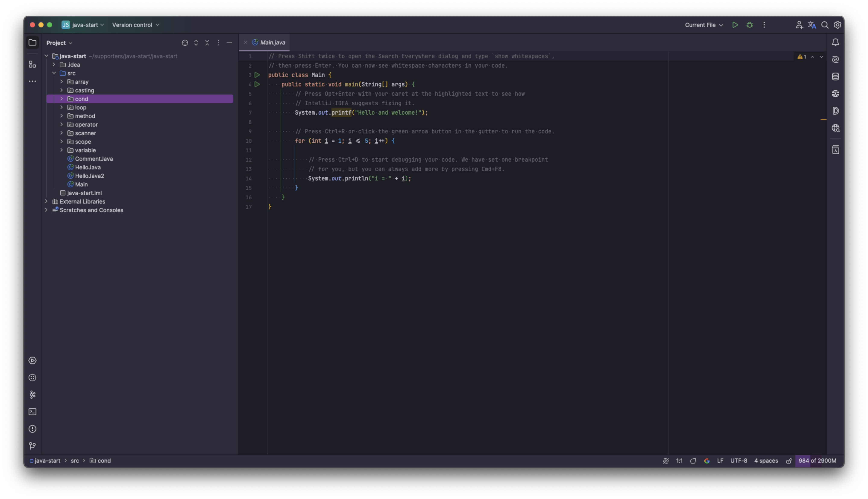868x499 pixels.
Task: Collapse the src folder
Action: [54, 73]
